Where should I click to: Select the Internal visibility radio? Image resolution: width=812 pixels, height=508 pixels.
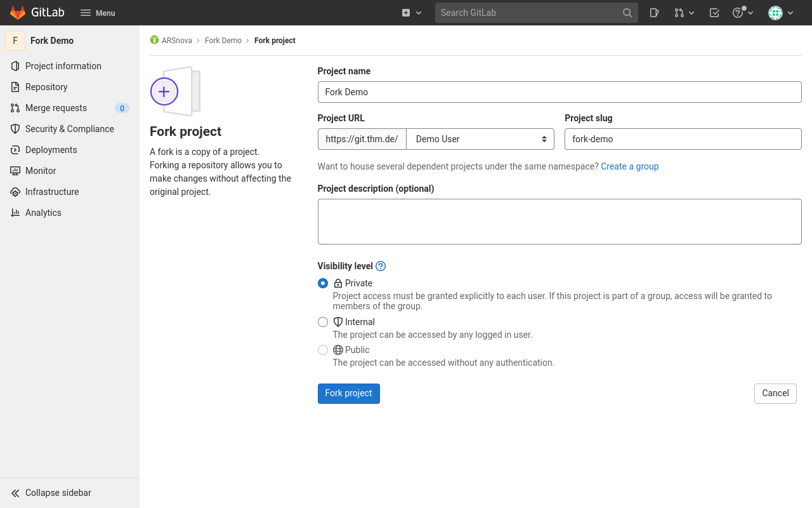[323, 322]
